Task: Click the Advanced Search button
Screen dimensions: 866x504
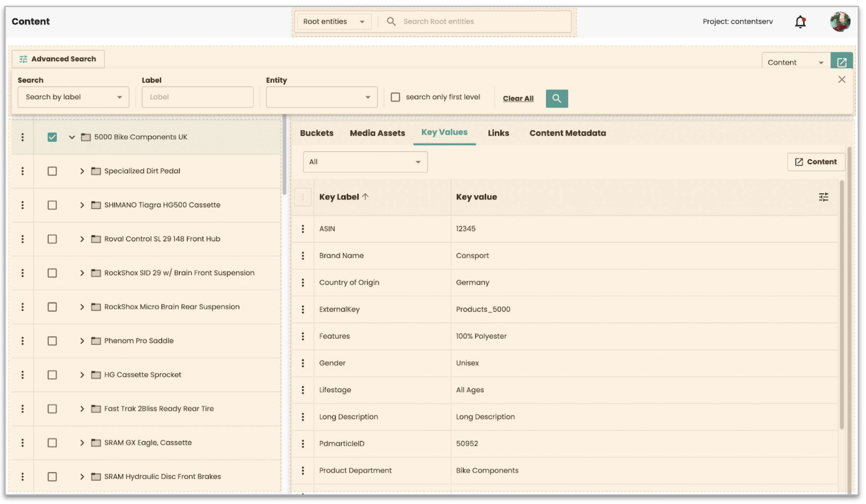Action: tap(58, 59)
